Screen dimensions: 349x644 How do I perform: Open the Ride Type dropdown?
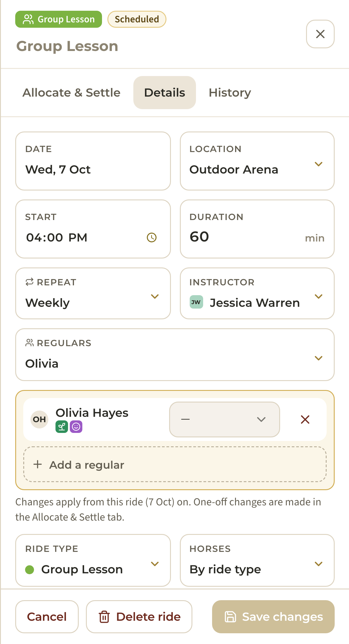[x=93, y=561]
